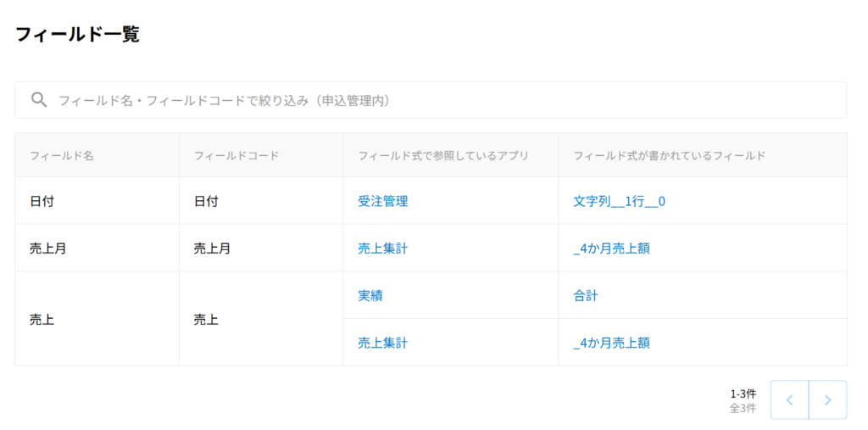This screenshot has height=430, width=868.
Task: Click the フィールドコード column header
Action: (236, 155)
